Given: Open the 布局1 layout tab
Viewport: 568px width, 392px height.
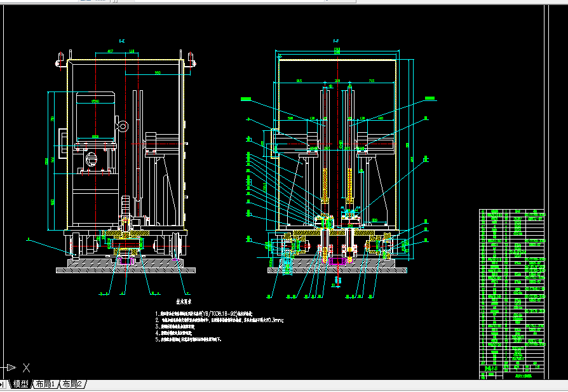Looking at the screenshot, I should pos(45,384).
